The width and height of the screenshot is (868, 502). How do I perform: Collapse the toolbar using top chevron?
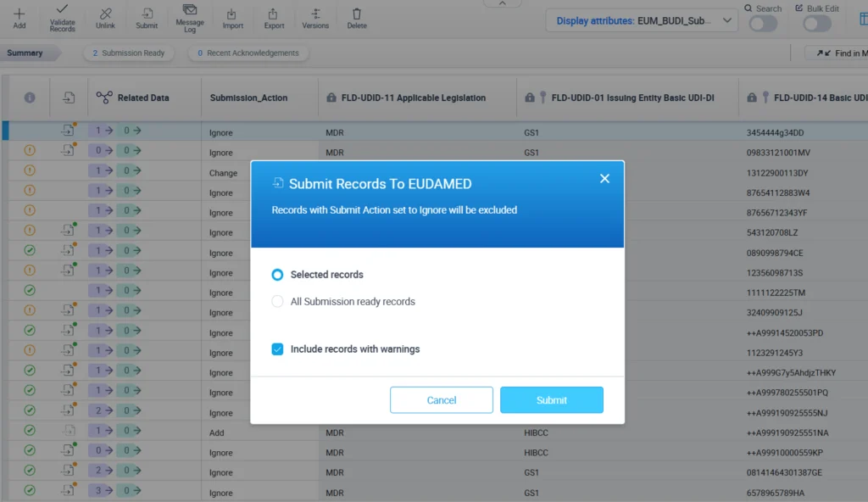(502, 3)
